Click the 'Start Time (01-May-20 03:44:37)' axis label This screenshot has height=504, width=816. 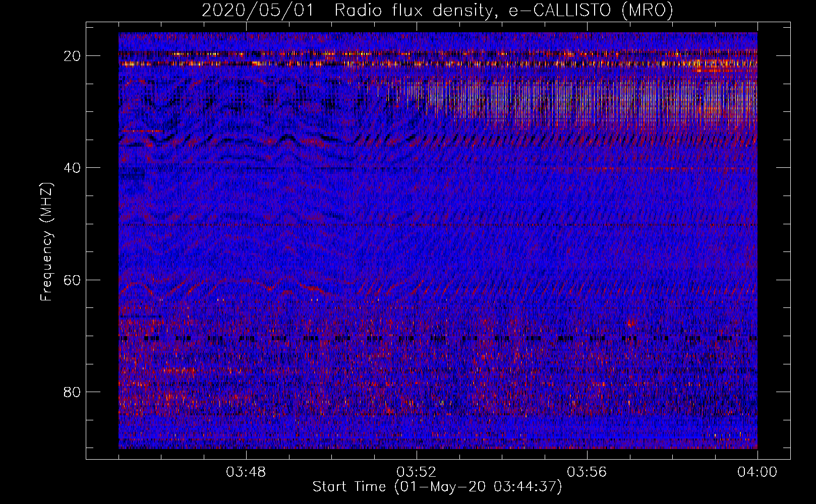coord(437,487)
